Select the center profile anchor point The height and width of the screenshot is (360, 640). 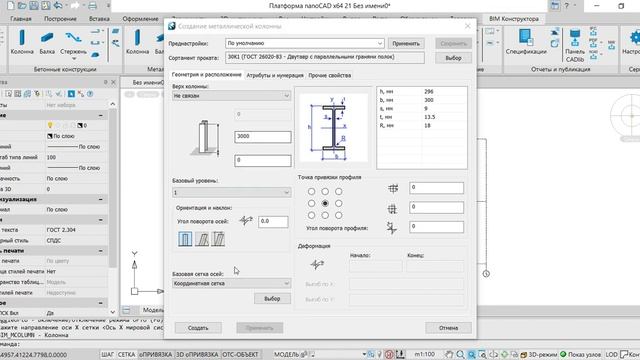click(x=325, y=203)
